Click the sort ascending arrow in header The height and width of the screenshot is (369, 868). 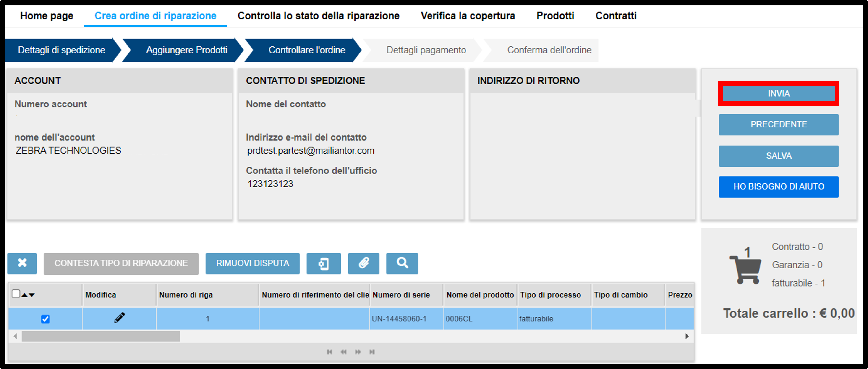pyautogui.click(x=25, y=295)
